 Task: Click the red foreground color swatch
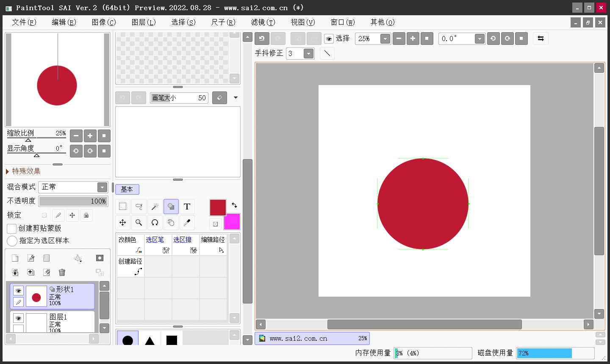point(218,207)
